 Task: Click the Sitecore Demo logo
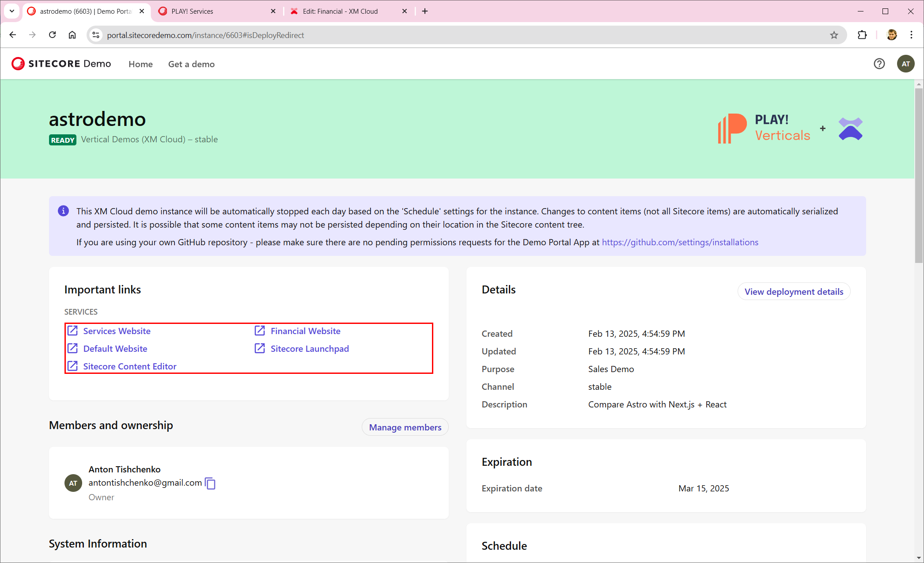click(x=61, y=64)
